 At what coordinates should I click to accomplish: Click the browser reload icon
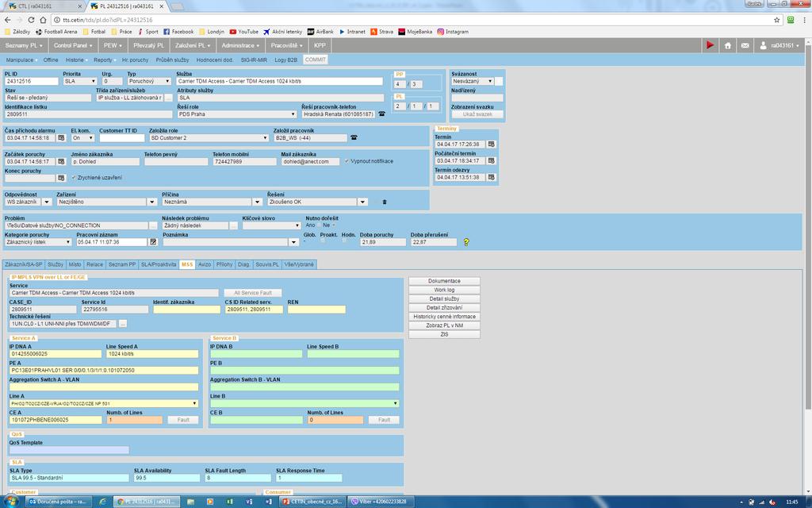(x=31, y=20)
